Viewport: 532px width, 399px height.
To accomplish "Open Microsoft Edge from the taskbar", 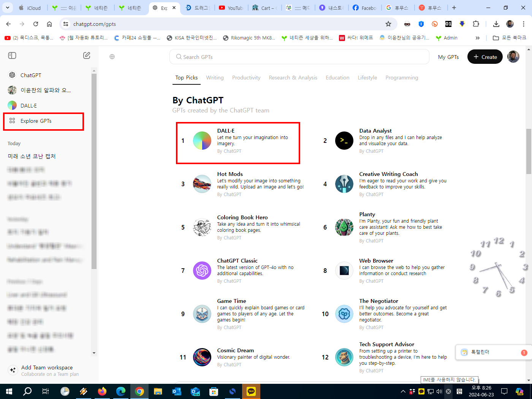I will [x=121, y=391].
